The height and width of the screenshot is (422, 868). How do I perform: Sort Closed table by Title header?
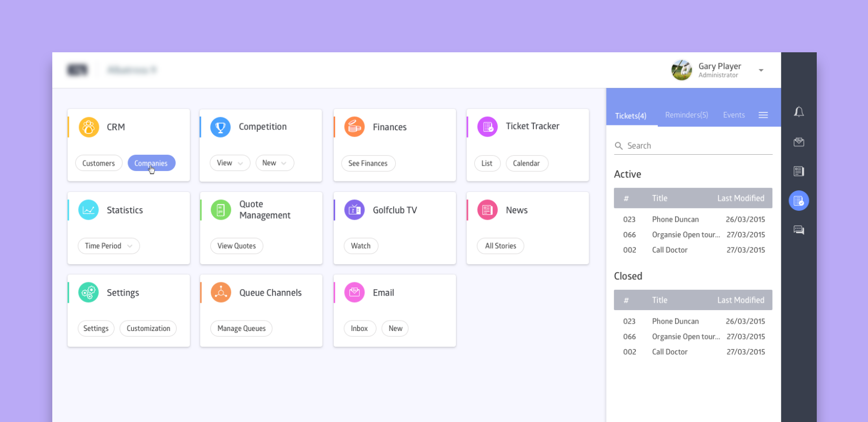[660, 300]
